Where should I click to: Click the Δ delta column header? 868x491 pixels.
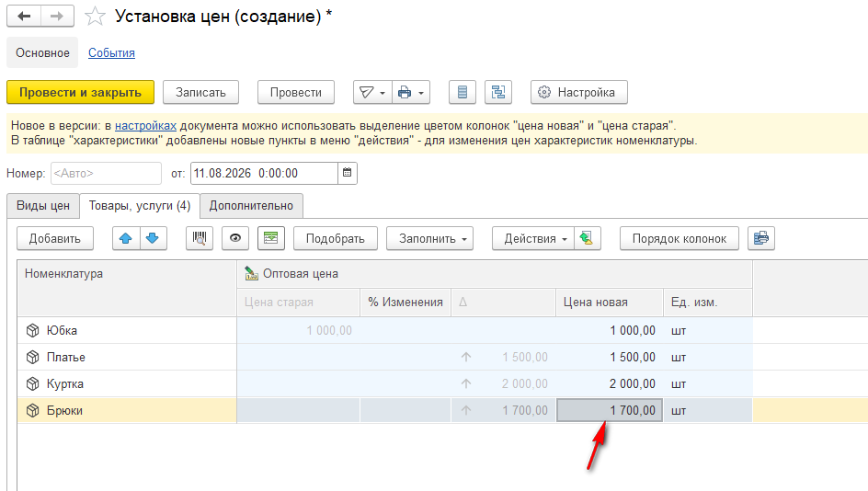[503, 303]
